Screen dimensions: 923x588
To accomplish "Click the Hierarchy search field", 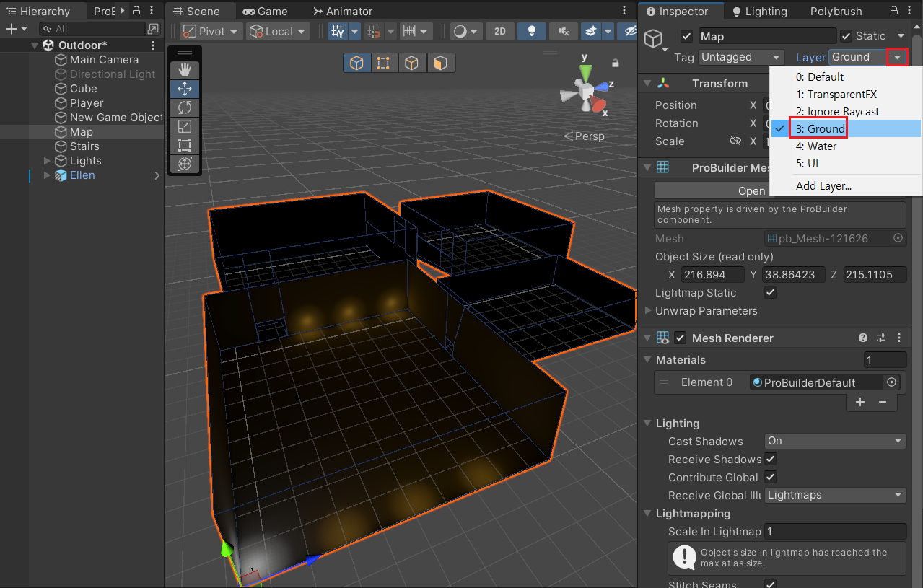I will tap(94, 29).
